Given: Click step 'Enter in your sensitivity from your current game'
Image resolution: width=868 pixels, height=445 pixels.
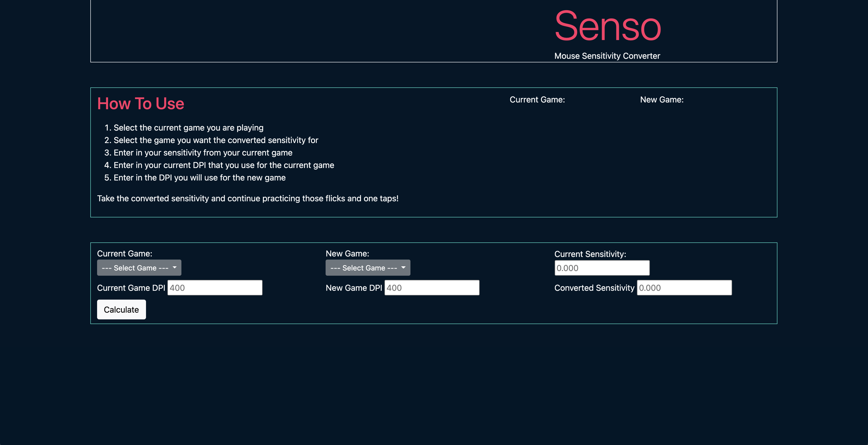Looking at the screenshot, I should tap(203, 152).
